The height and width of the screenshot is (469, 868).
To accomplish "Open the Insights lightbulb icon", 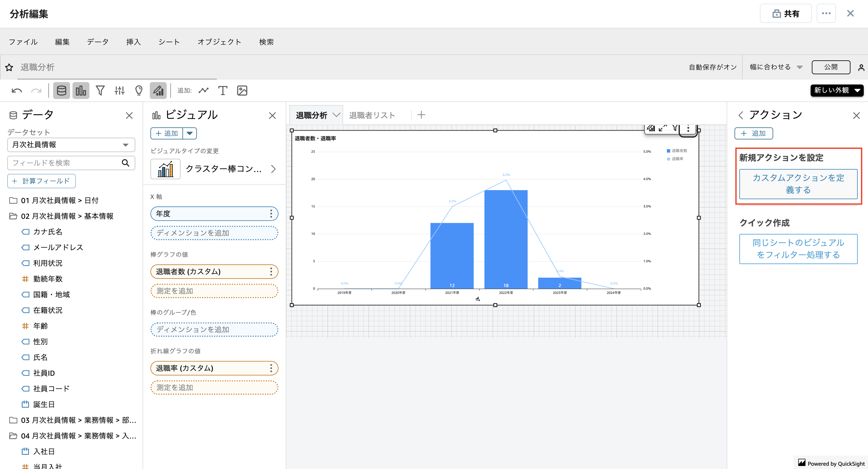I will (139, 91).
